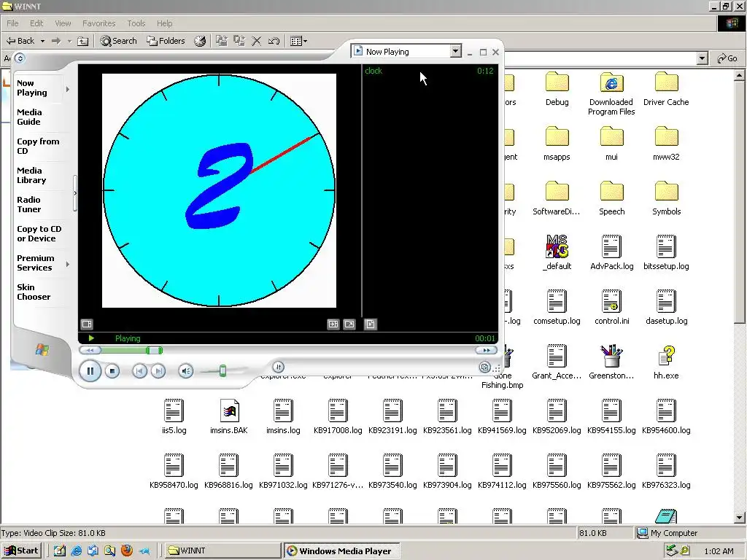Open the Media Guide tab
This screenshot has height=560, width=747.
tap(29, 117)
